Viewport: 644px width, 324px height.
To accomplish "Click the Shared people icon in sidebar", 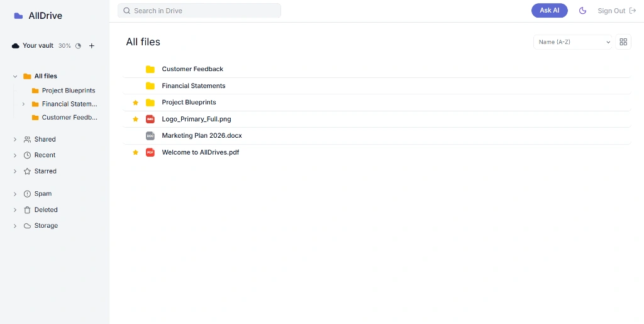I will pos(27,139).
